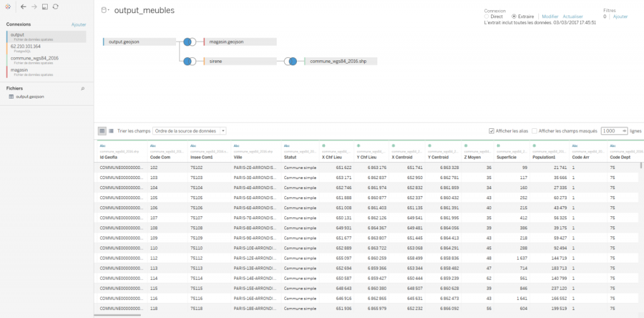Open the join icon before commune_wgs84_2016.shp

click(290, 62)
